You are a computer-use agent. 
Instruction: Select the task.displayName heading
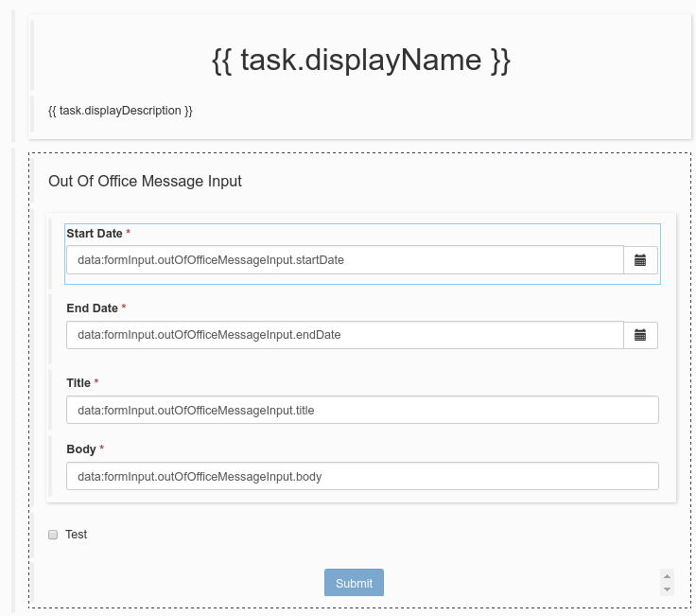[x=360, y=61]
